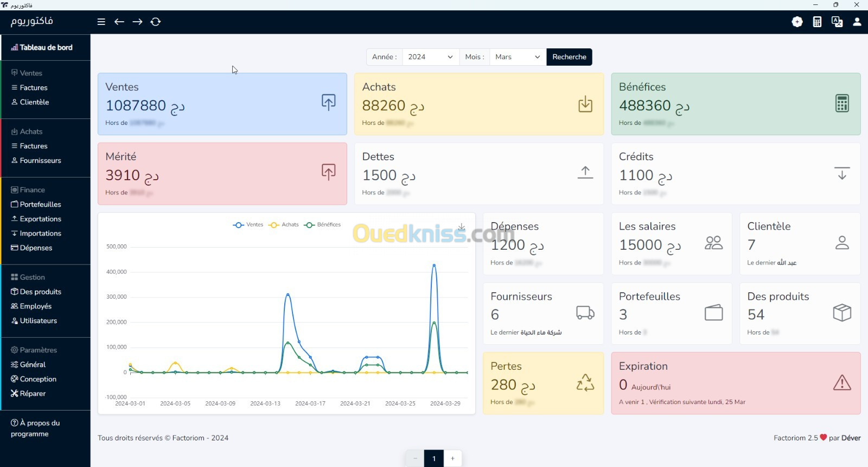868x467 pixels.
Task: Click the truck icon in the Fournisseurs card
Action: (585, 313)
